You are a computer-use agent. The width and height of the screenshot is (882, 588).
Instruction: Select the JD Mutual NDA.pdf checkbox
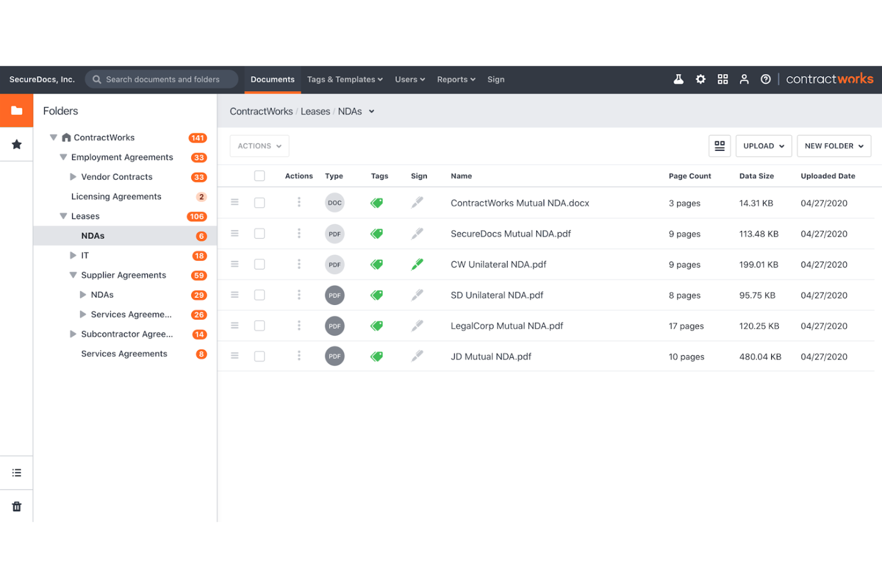pos(259,356)
